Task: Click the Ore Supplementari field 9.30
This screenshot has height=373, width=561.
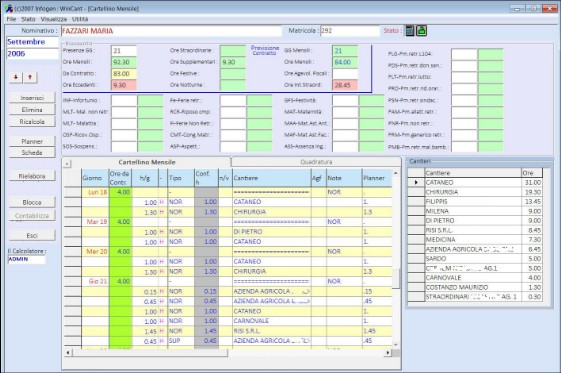Action: (233, 62)
